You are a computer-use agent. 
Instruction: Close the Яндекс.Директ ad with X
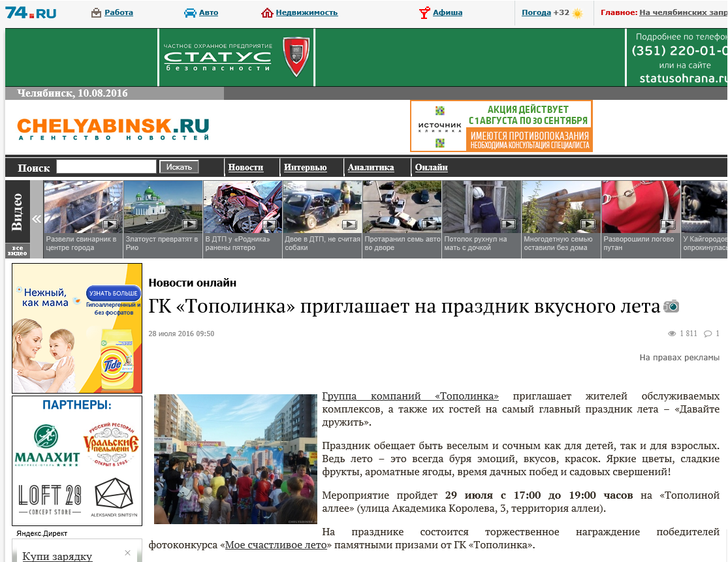coord(128,553)
